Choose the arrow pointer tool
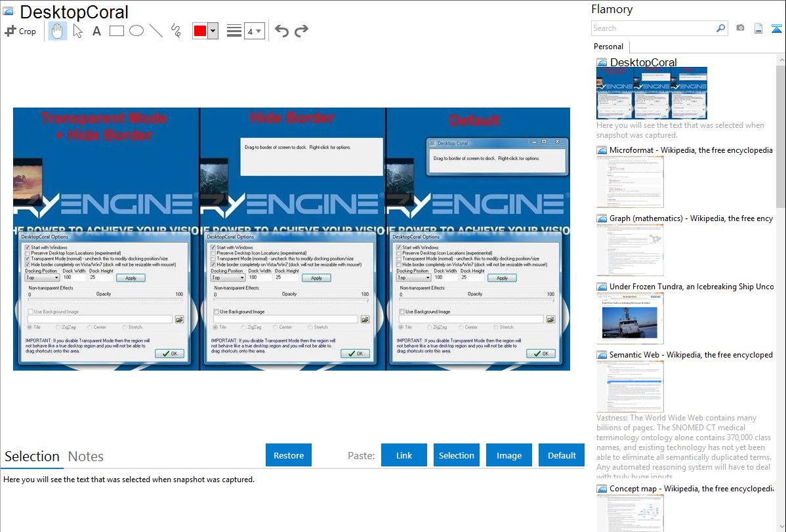The image size is (786, 532). tap(77, 31)
